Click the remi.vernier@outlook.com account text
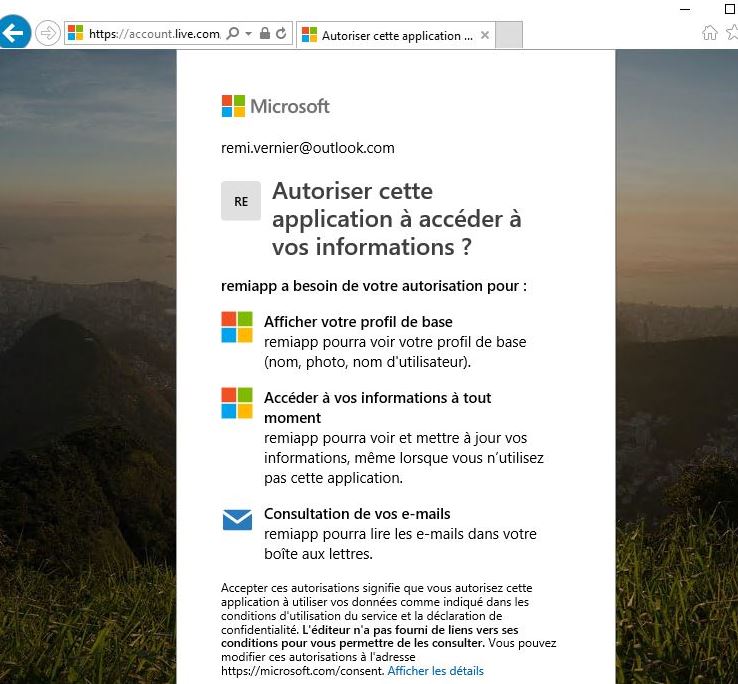The image size is (738, 684). pos(308,148)
